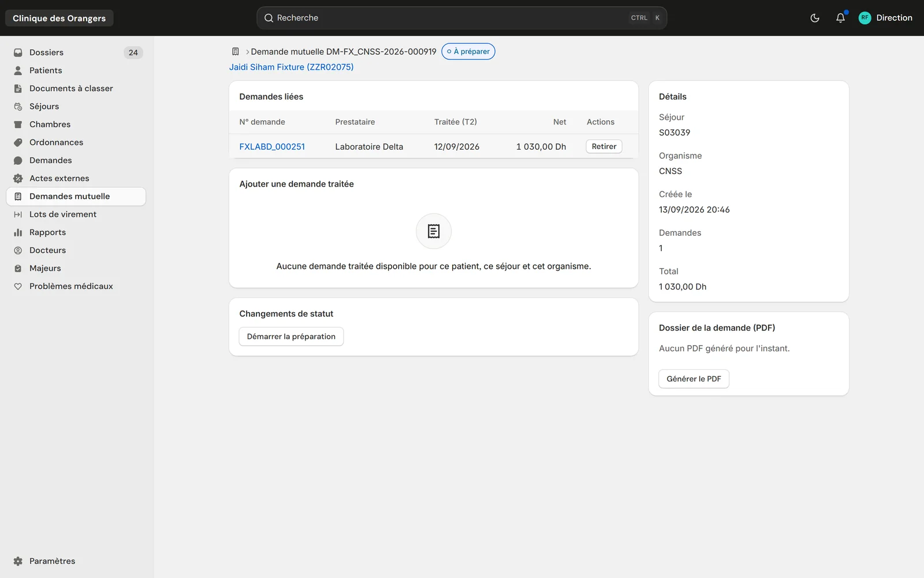Focus the Recherche search field
924x578 pixels.
click(x=461, y=18)
